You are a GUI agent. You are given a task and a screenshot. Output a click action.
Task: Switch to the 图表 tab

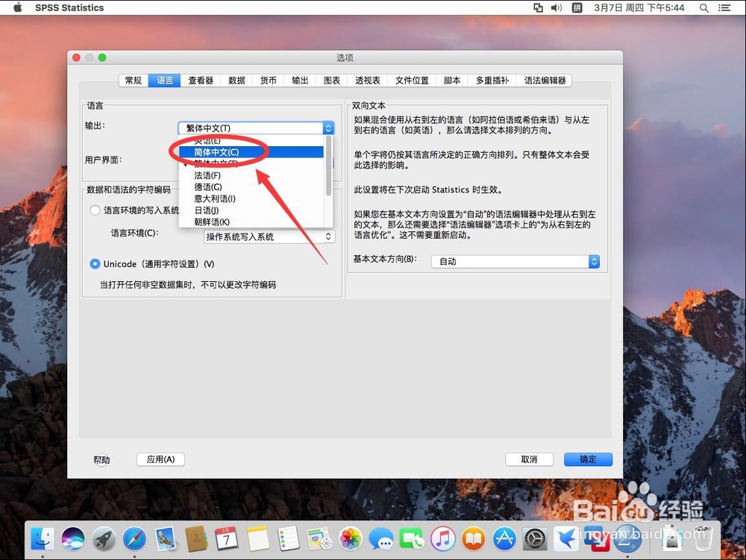(x=332, y=81)
